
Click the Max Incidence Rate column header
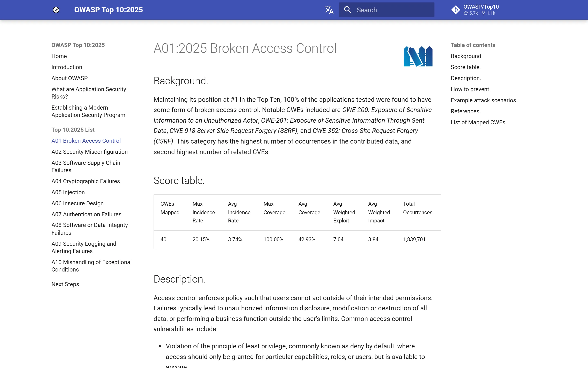204,212
